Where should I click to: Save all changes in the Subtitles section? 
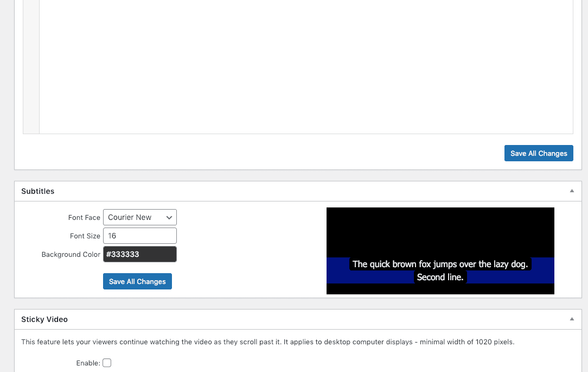click(x=137, y=281)
